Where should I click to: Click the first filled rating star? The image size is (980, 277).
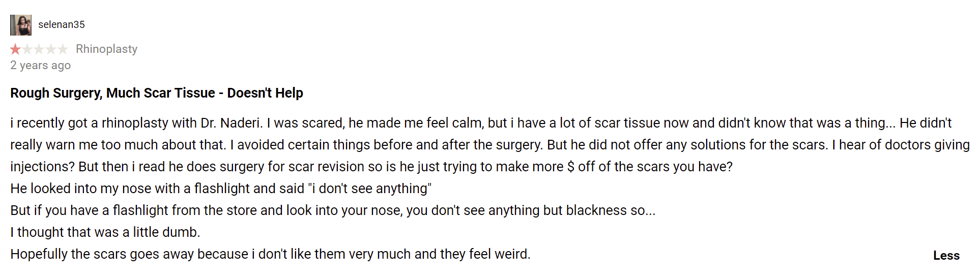(15, 49)
